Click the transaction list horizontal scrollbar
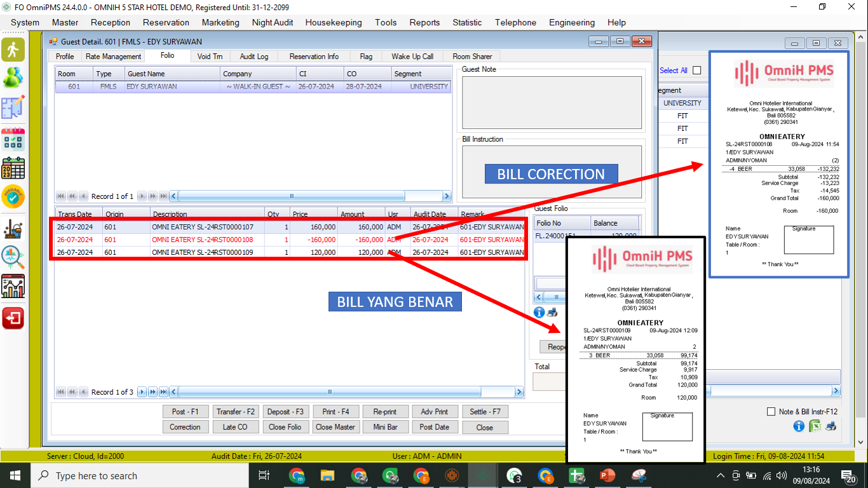Image resolution: width=868 pixels, height=488 pixels. [x=347, y=392]
